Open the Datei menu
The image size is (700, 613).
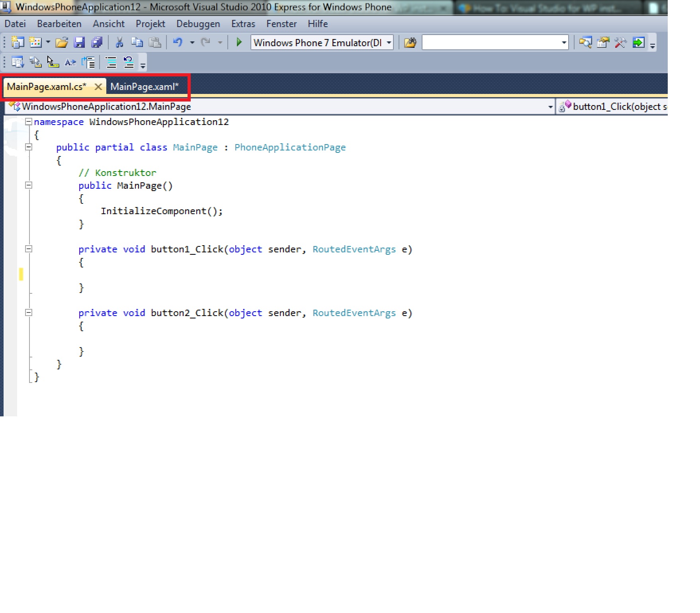pos(15,24)
